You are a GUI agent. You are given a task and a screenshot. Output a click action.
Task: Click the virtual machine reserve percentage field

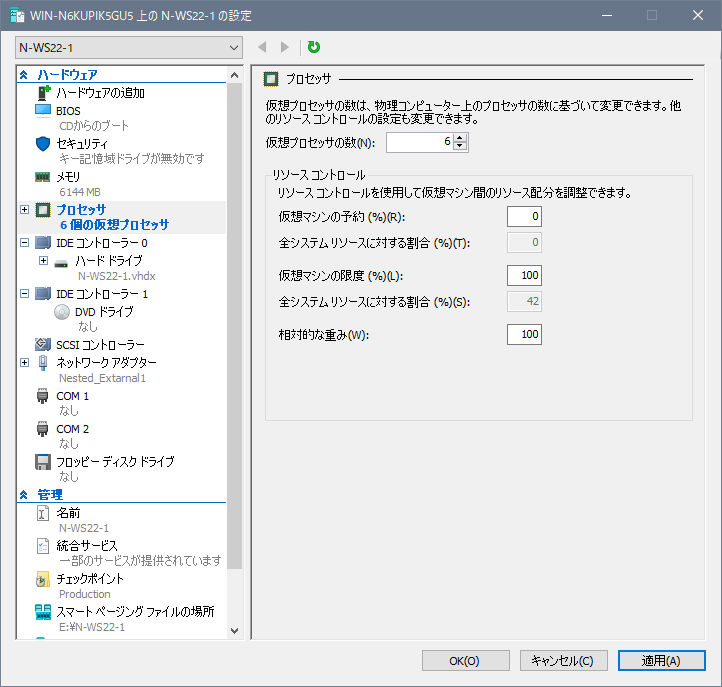pyautogui.click(x=524, y=216)
